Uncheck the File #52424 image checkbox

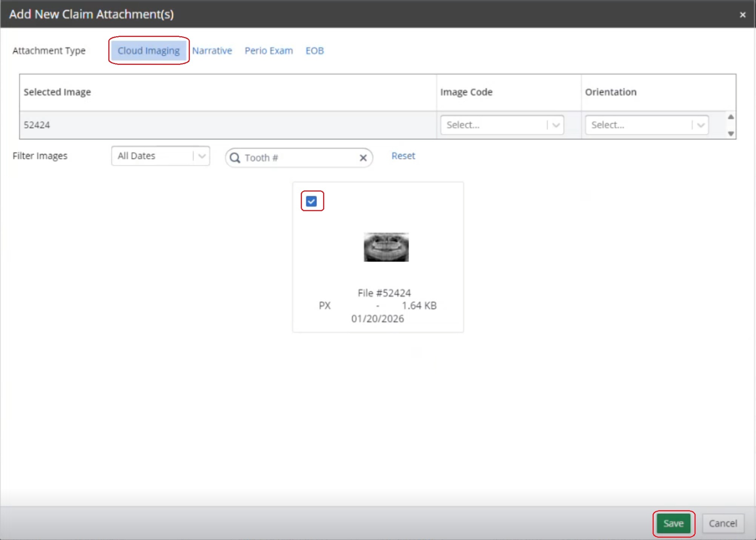(311, 201)
